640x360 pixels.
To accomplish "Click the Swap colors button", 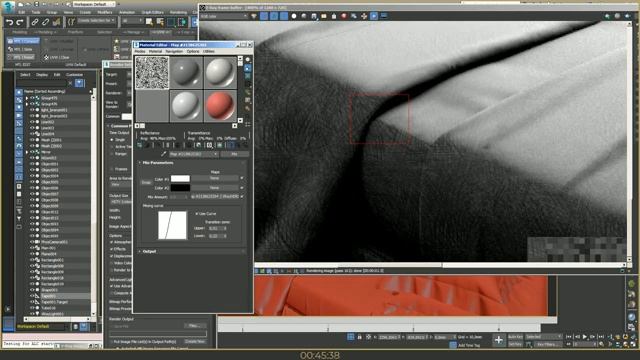I will point(146,183).
